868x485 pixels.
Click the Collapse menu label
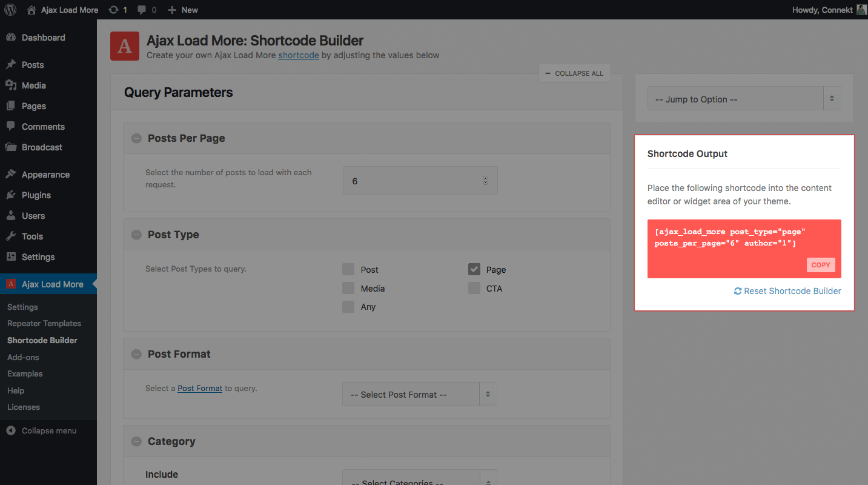tap(49, 431)
